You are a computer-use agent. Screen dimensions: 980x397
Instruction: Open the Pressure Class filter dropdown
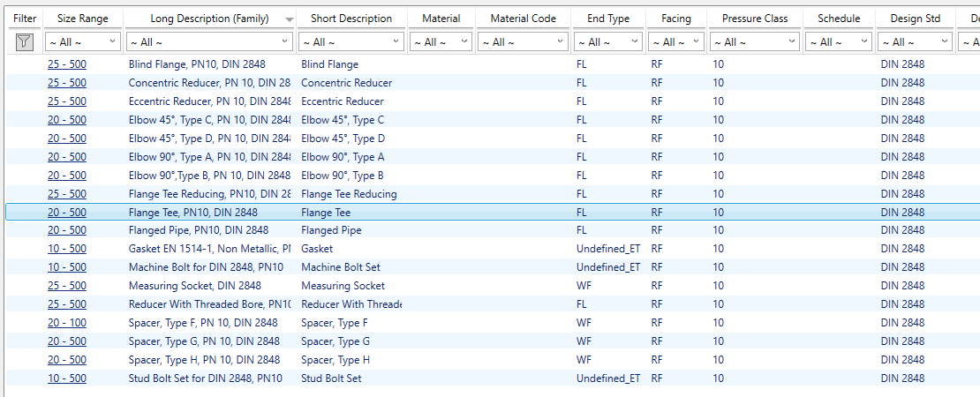pos(792,41)
